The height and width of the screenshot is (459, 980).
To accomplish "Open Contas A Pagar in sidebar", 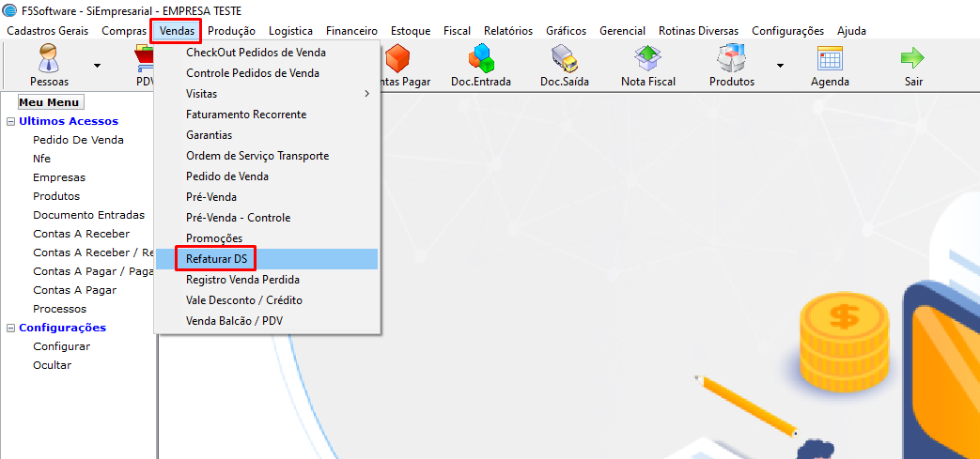I will (75, 290).
